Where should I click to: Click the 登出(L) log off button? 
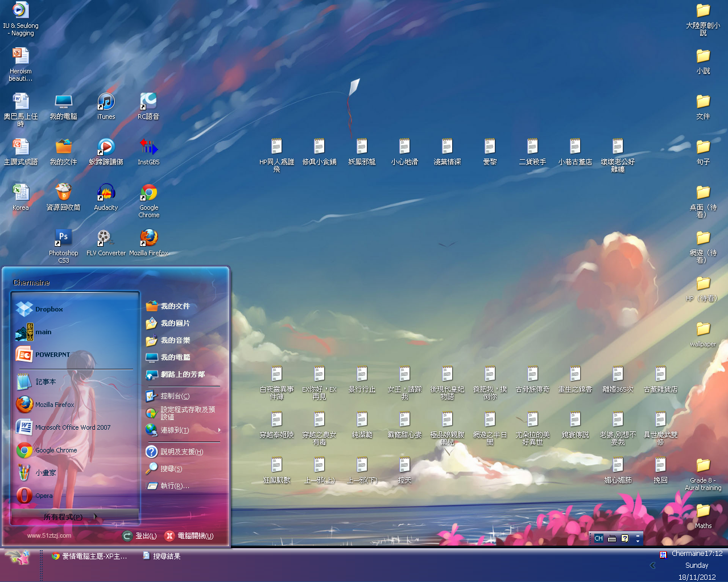point(140,536)
